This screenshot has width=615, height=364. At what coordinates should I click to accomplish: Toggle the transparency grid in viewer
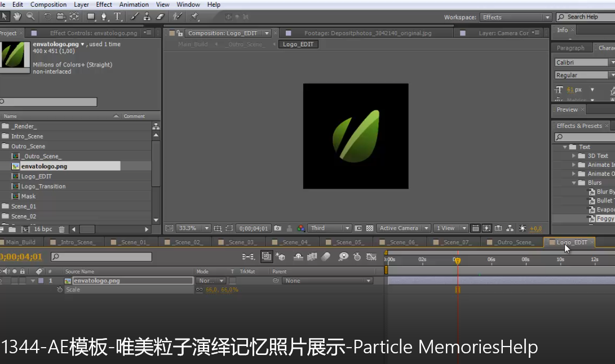369,228
